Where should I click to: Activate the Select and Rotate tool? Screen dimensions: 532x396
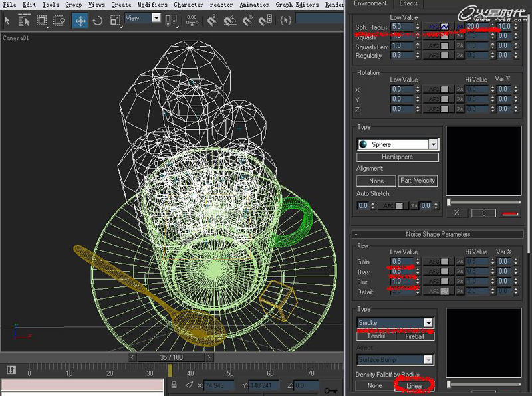point(97,21)
